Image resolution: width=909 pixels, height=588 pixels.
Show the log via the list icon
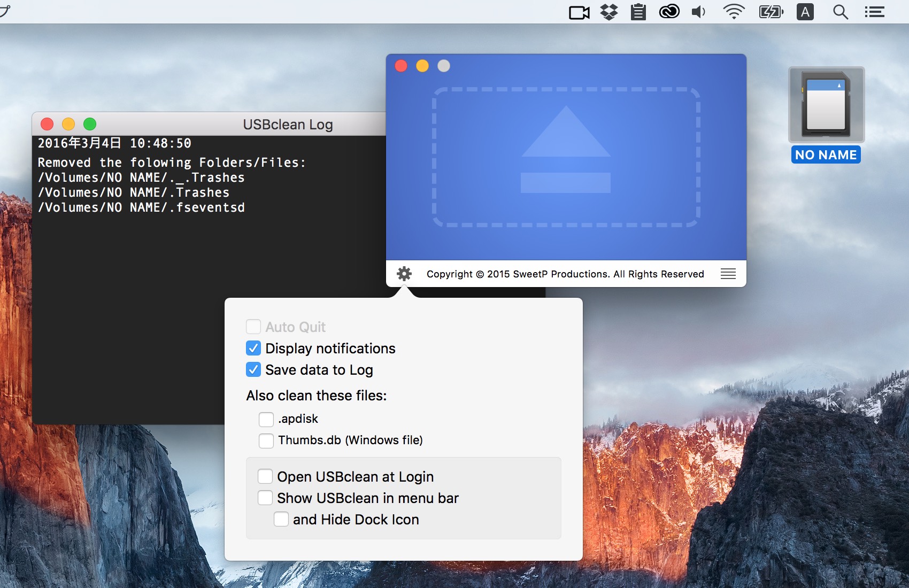[728, 274]
